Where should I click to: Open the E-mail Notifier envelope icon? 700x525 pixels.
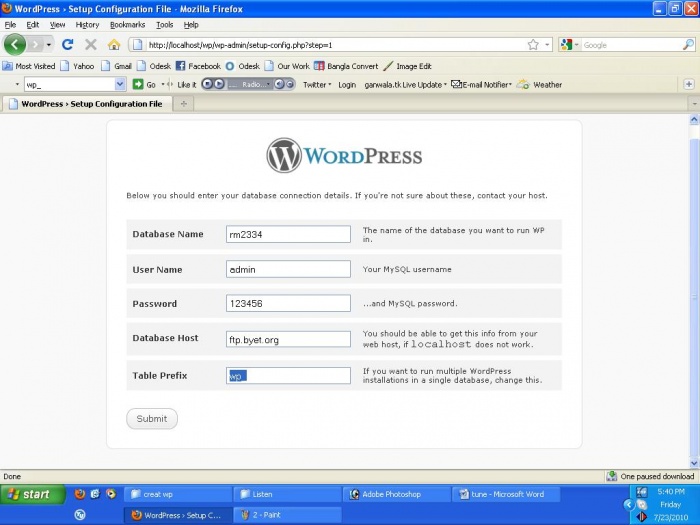click(456, 84)
